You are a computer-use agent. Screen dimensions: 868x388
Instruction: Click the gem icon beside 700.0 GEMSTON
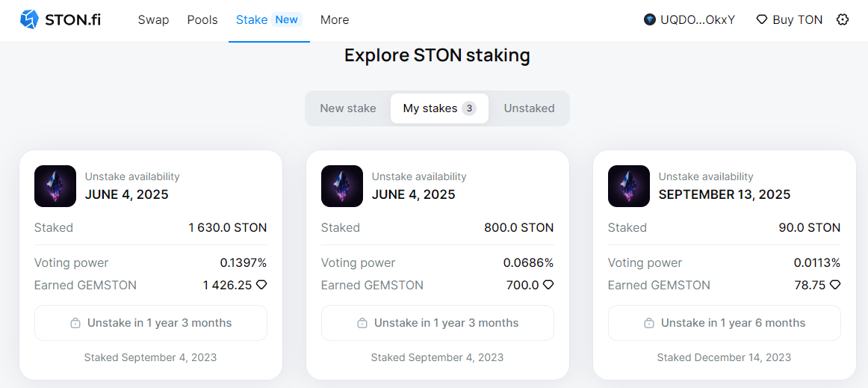pos(548,285)
